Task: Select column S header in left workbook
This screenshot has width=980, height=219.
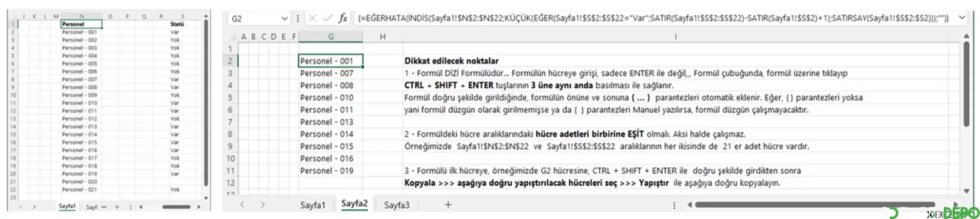Action: tap(183, 16)
